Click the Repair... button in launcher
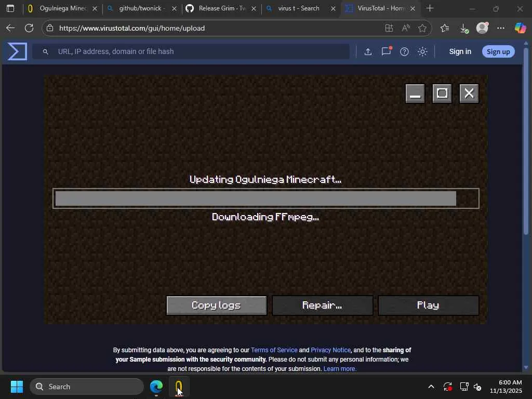The width and height of the screenshot is (532, 399). pos(322,305)
